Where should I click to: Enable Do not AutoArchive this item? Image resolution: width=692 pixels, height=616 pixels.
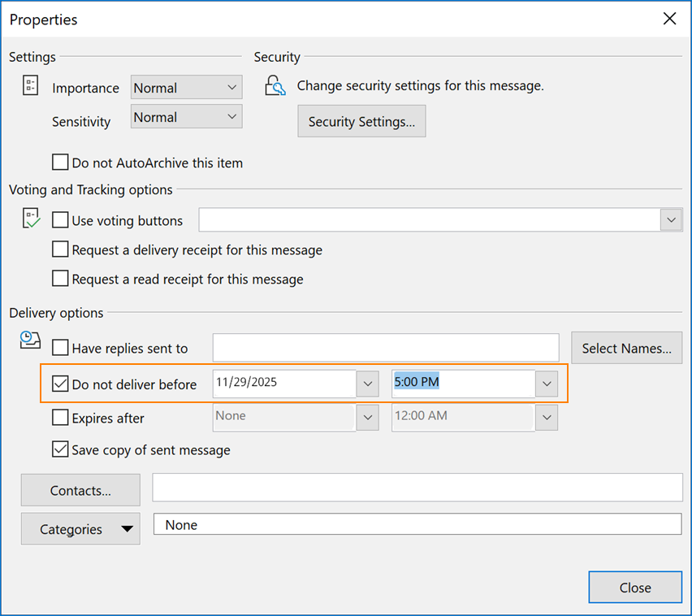(60, 162)
